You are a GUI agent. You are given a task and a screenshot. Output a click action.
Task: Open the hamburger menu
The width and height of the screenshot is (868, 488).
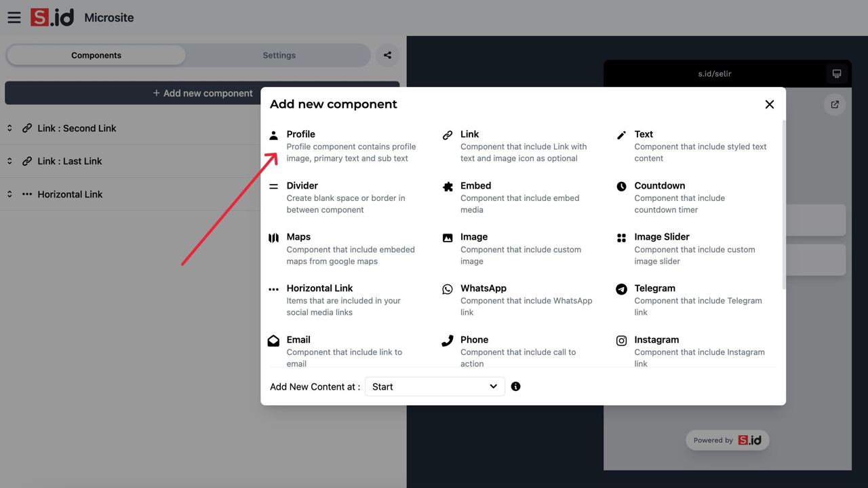point(14,18)
